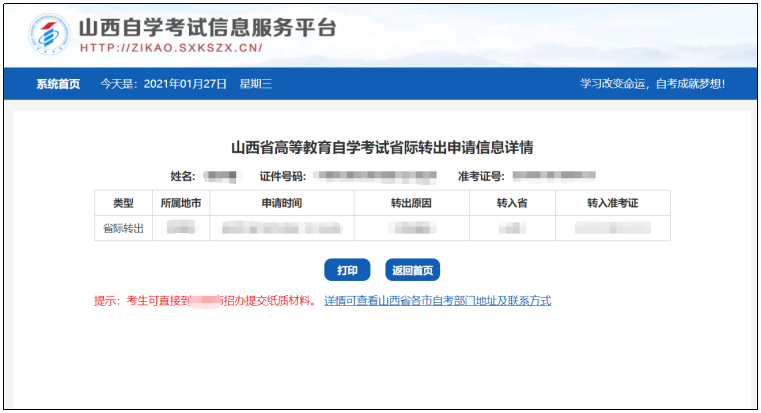Open link 详情可查看山西省各市自考部门地址及联系方式
The height and width of the screenshot is (413, 761).
[437, 301]
